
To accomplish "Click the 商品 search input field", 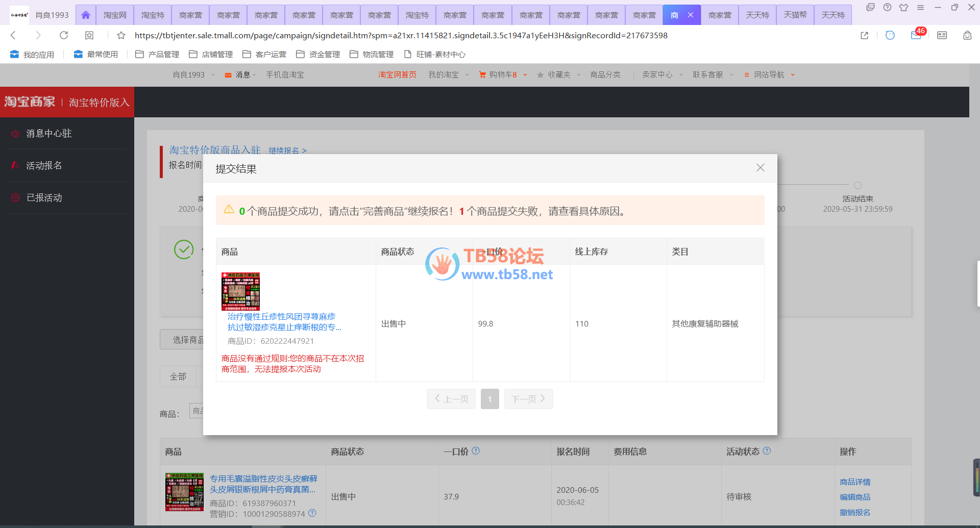I will [x=197, y=411].
